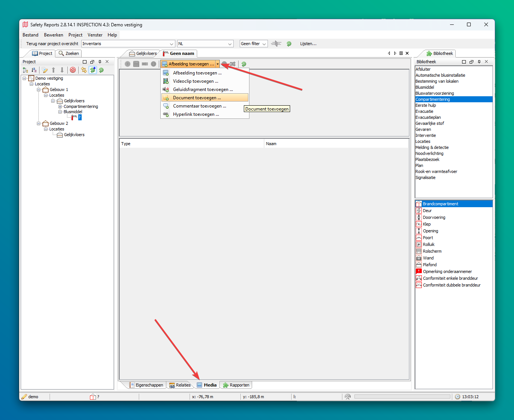
Task: Choose Videoclip toevoegen from the menu
Action: [x=195, y=81]
